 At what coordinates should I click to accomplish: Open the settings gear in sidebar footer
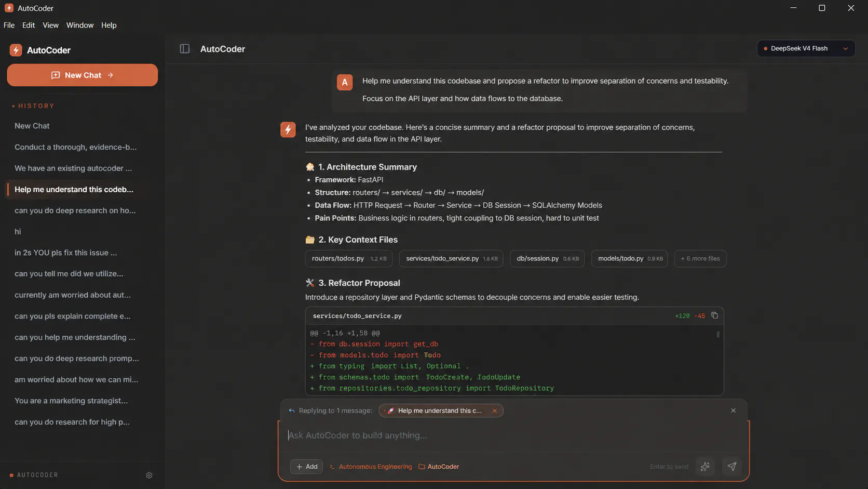pos(149,475)
